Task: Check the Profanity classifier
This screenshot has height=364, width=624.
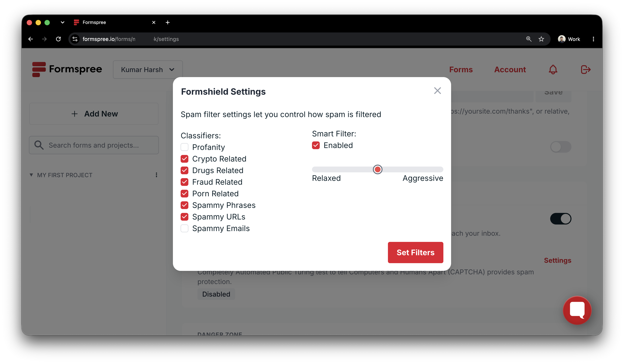Action: 184,147
